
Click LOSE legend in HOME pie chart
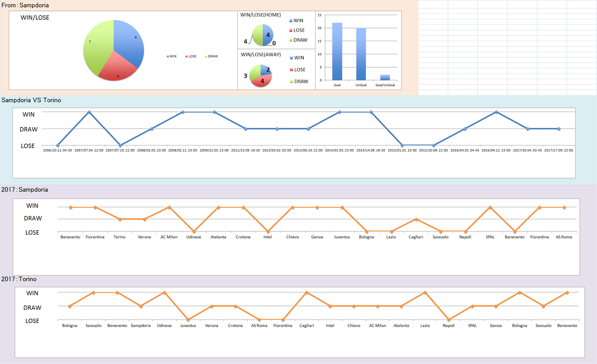(x=297, y=30)
